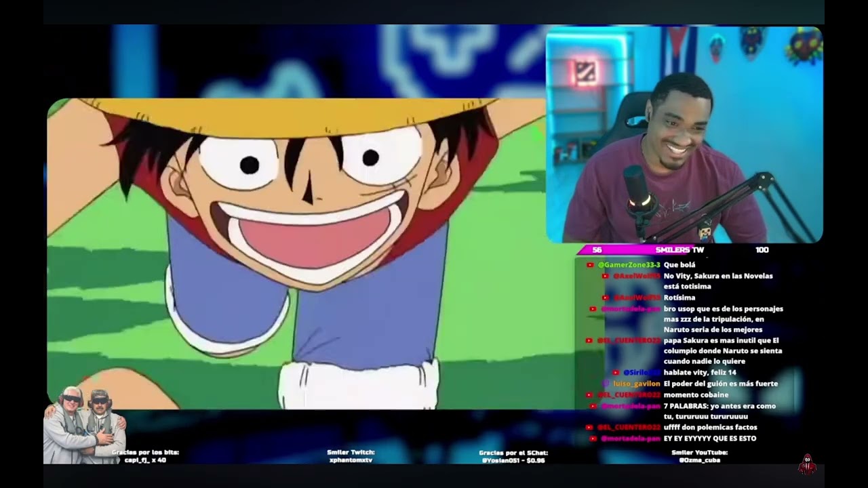Select the luiso_gavilon username
Screen dimensions: 868x488
pos(636,384)
